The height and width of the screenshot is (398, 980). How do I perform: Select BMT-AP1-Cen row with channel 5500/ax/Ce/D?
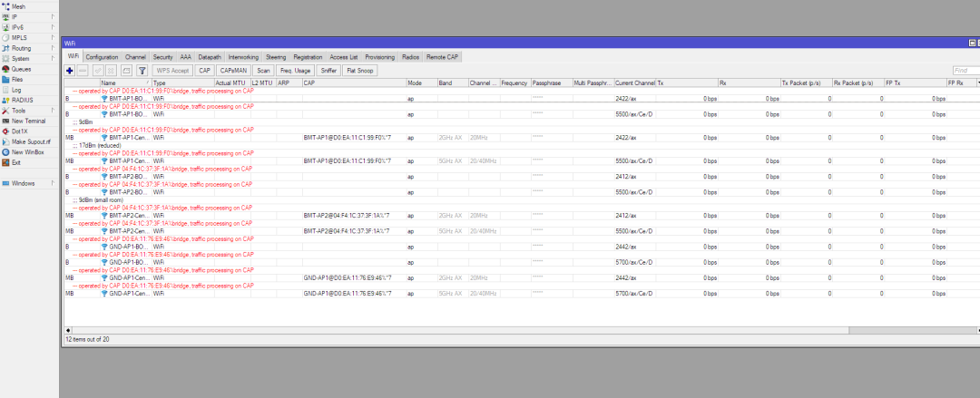pyautogui.click(x=522, y=160)
